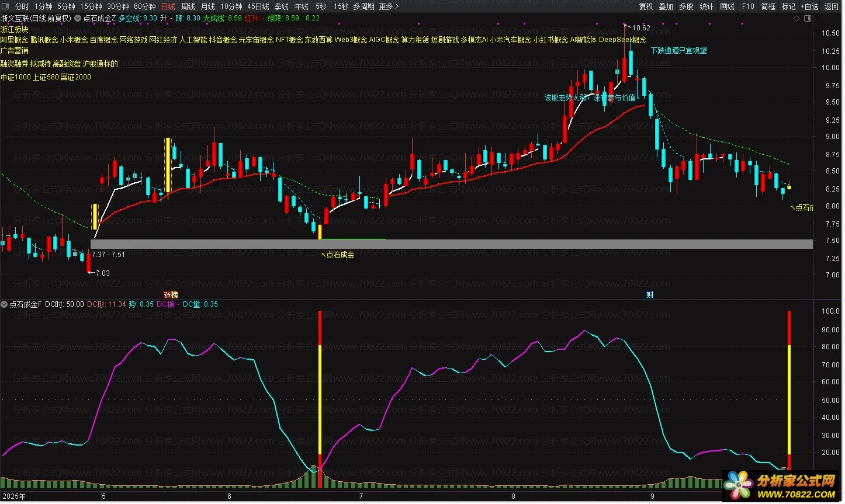Switch to 月线 monthly chart
Screen dimensions: 845x504
click(208, 6)
